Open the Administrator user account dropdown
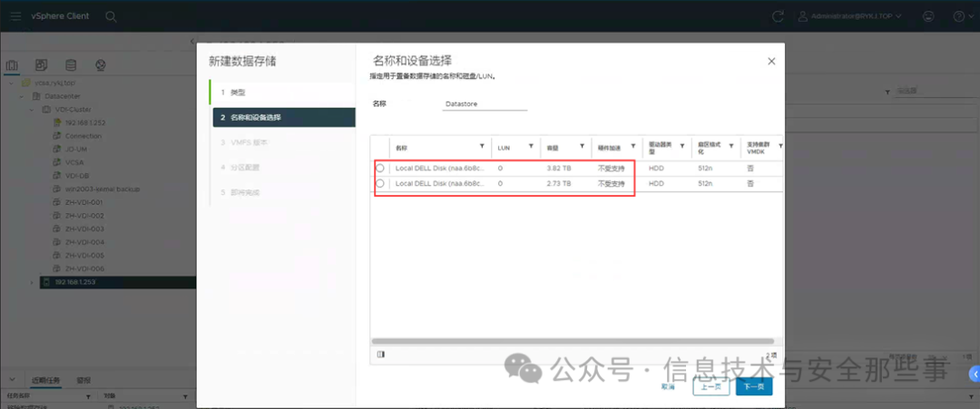The height and width of the screenshot is (409, 980). [850, 16]
